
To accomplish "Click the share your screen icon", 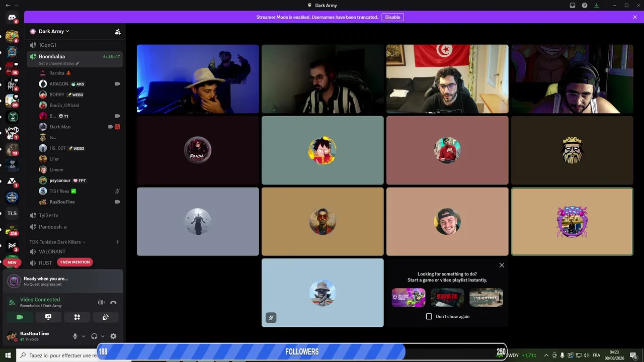I will [48, 317].
